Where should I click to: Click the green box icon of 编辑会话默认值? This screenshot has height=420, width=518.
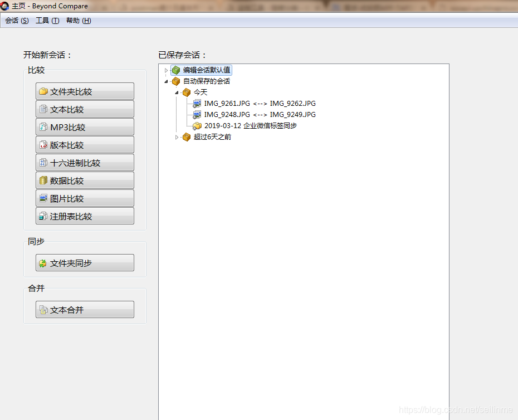pyautogui.click(x=176, y=70)
